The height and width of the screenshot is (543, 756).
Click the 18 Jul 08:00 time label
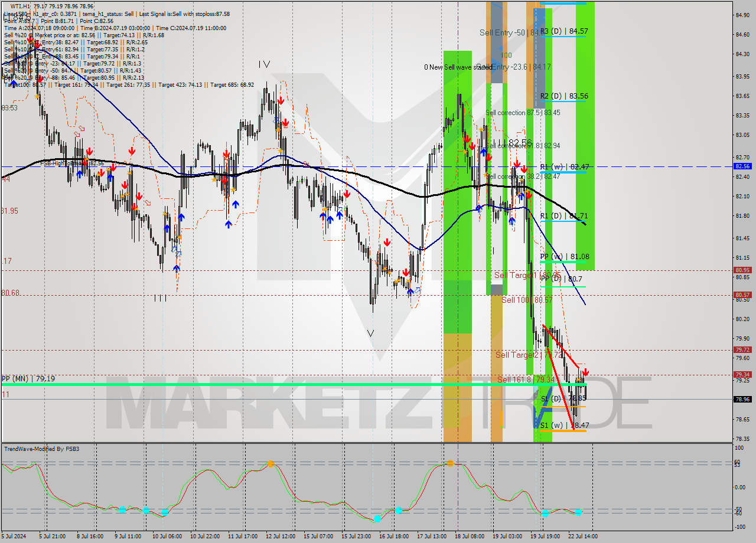pos(470,537)
